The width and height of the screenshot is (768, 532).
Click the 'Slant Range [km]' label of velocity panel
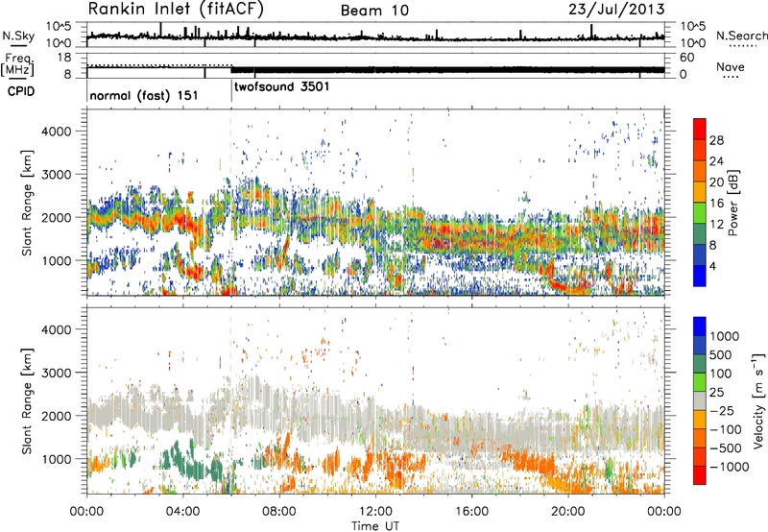point(27,400)
